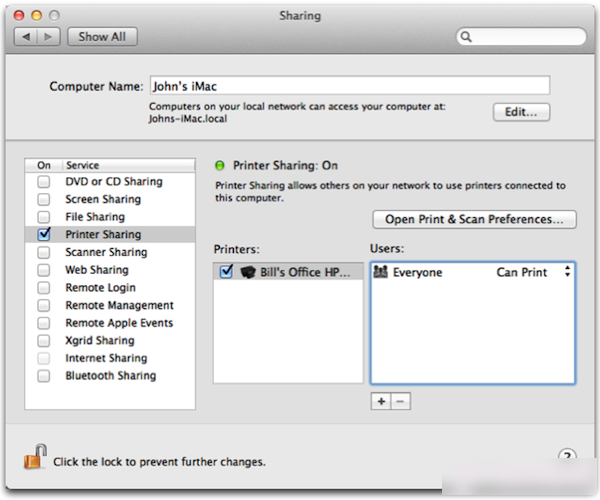Open the Can Print permission popup arrows
The height and width of the screenshot is (500, 600).
click(x=567, y=272)
